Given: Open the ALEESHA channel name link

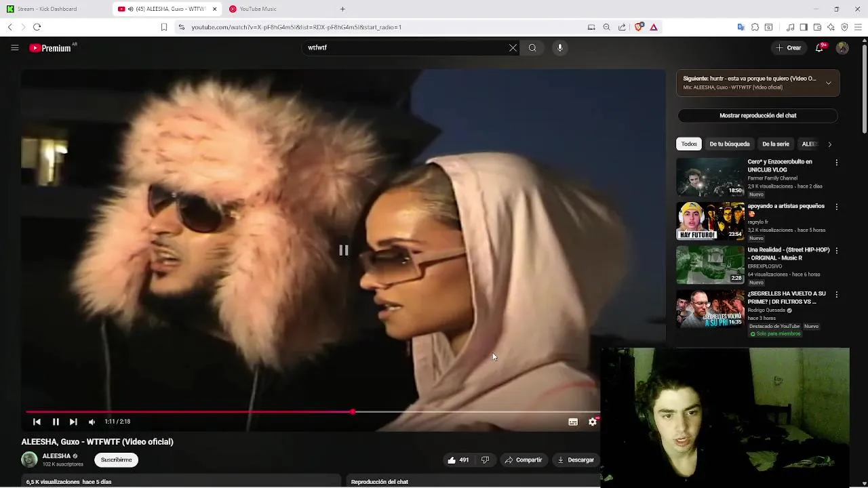Looking at the screenshot, I should pos(56,456).
